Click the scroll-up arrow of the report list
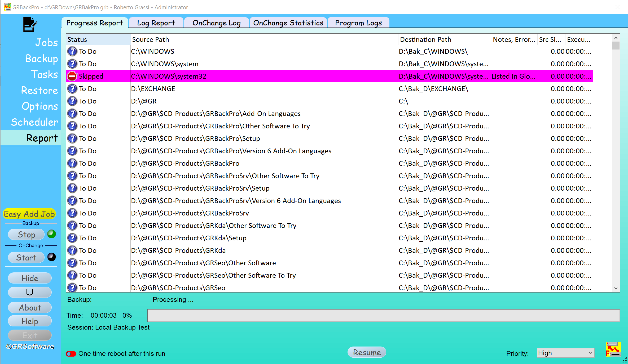This screenshot has height=364, width=628. tap(616, 38)
